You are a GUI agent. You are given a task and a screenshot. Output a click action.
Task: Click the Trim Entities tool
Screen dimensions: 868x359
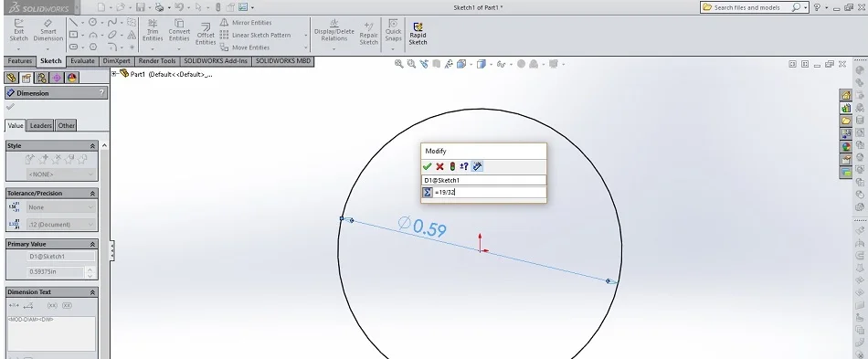[x=153, y=31]
